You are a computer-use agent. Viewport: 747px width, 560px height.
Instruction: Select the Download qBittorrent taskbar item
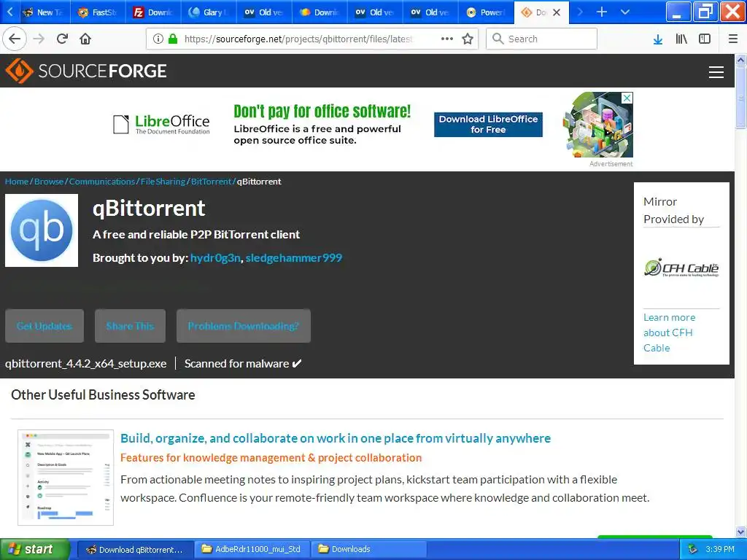pos(135,550)
